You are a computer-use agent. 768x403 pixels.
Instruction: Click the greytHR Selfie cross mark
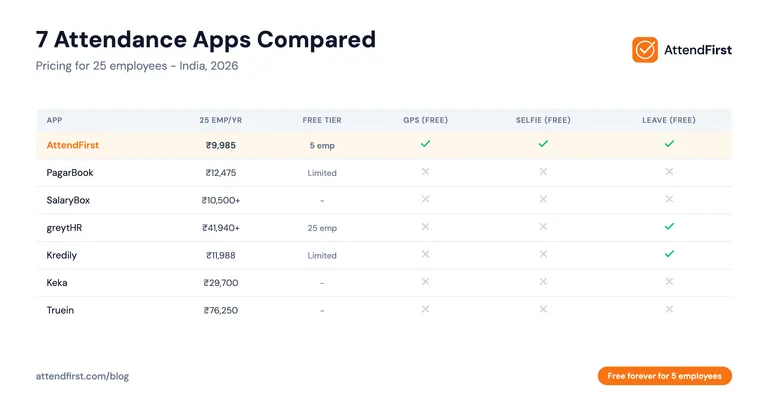pos(543,226)
